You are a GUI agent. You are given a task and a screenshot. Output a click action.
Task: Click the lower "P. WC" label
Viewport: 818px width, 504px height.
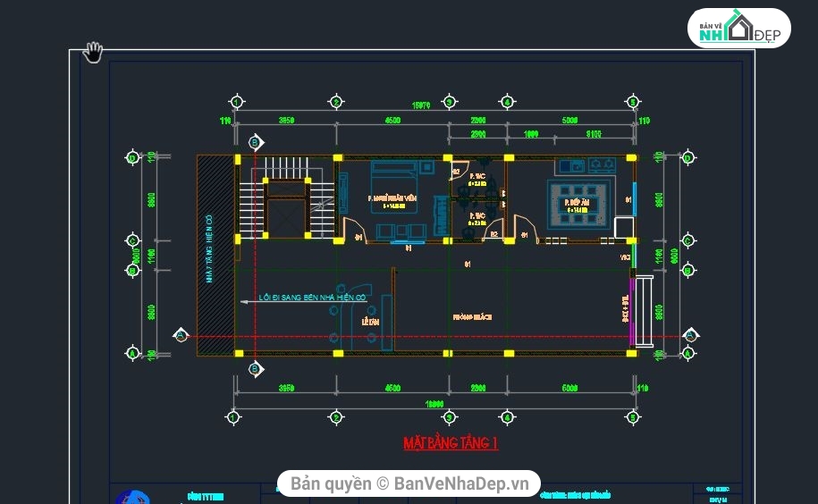[x=477, y=215]
